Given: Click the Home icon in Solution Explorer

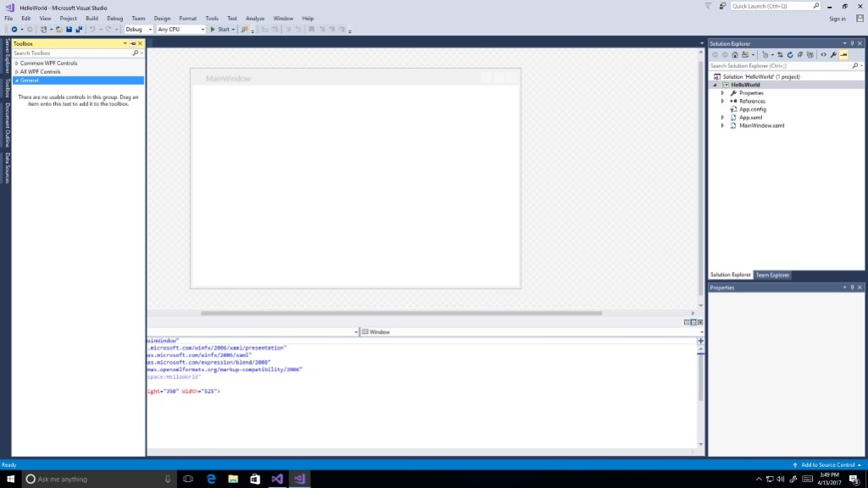Looking at the screenshot, I should (x=734, y=54).
